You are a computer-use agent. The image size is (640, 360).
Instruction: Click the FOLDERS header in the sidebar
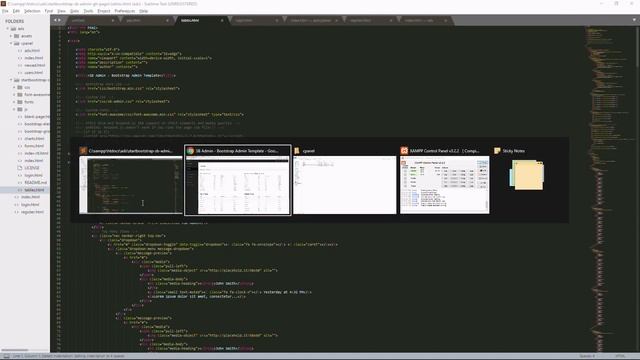pos(15,21)
